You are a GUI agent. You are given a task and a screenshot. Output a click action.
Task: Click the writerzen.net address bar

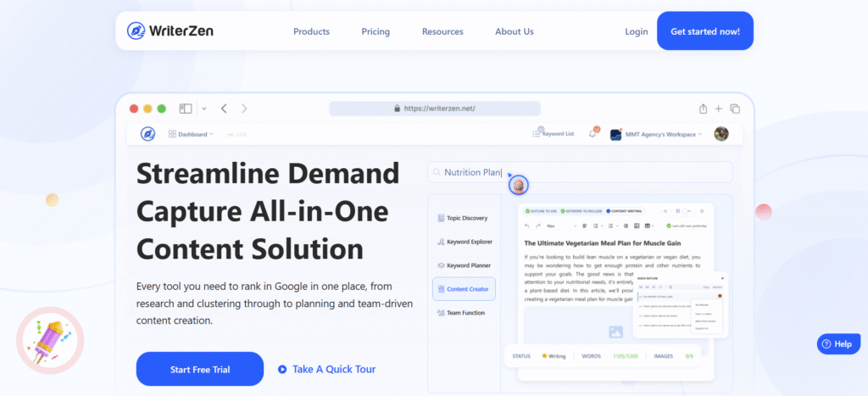pos(435,109)
